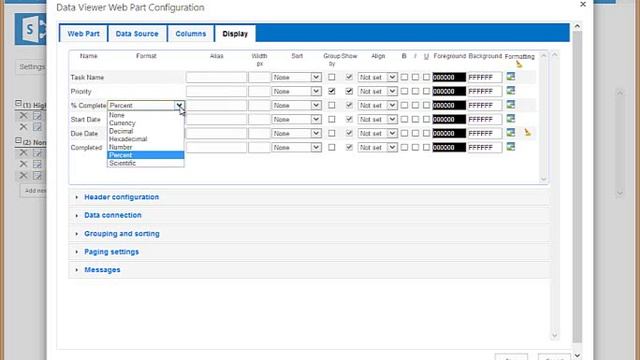Choose None in format list
640x360 pixels.
coord(145,115)
